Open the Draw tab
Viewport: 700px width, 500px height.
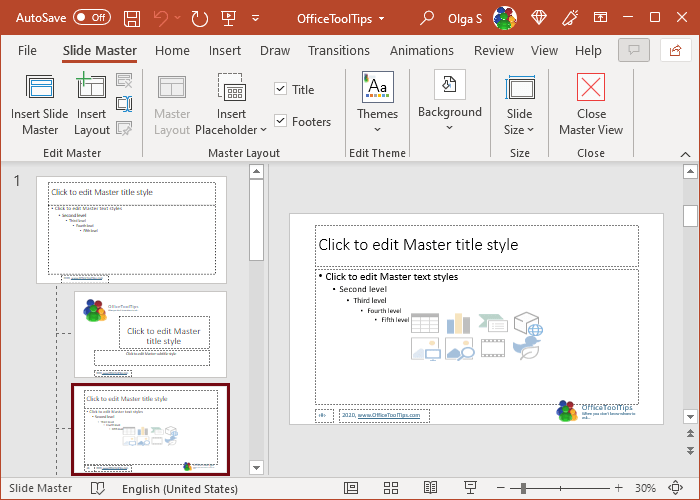[275, 50]
